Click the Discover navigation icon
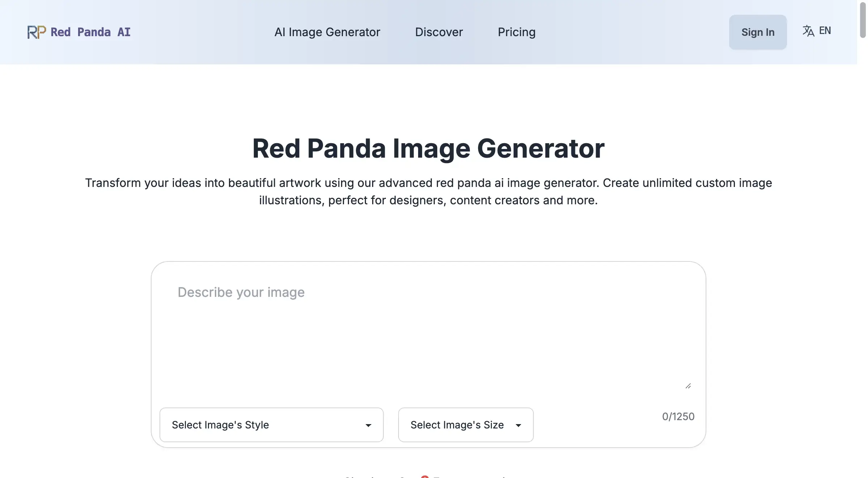 (x=438, y=32)
